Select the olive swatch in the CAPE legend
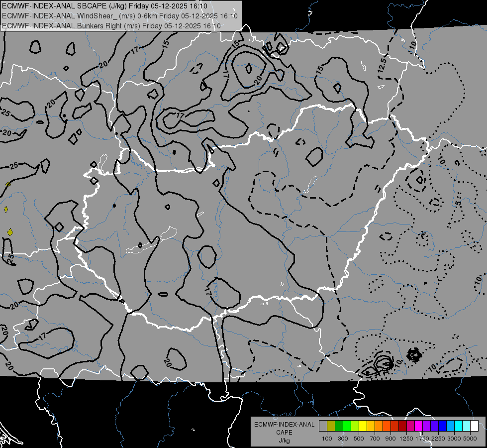The height and width of the screenshot is (448, 487). click(x=331, y=426)
